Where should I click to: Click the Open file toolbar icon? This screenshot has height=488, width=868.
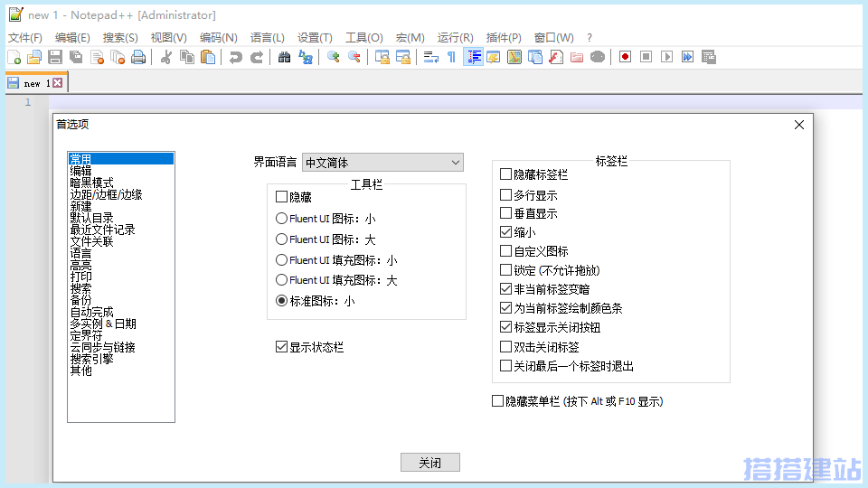tap(34, 57)
